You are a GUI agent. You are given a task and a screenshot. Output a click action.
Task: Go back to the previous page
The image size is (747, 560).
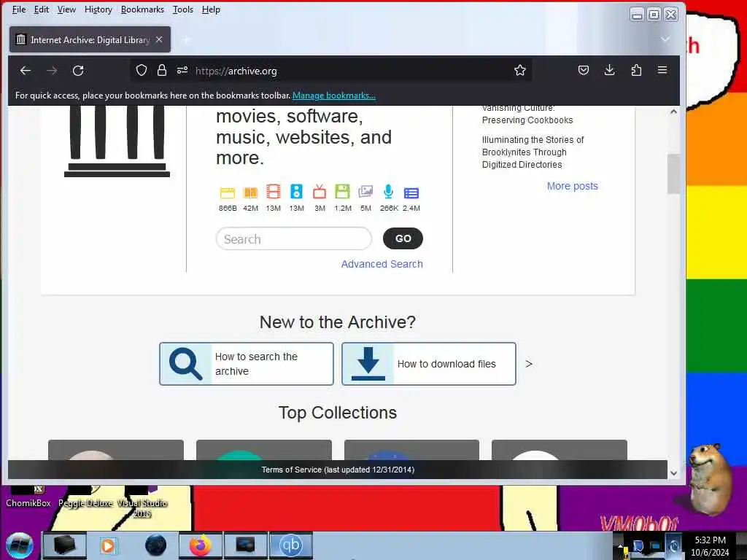pos(26,71)
